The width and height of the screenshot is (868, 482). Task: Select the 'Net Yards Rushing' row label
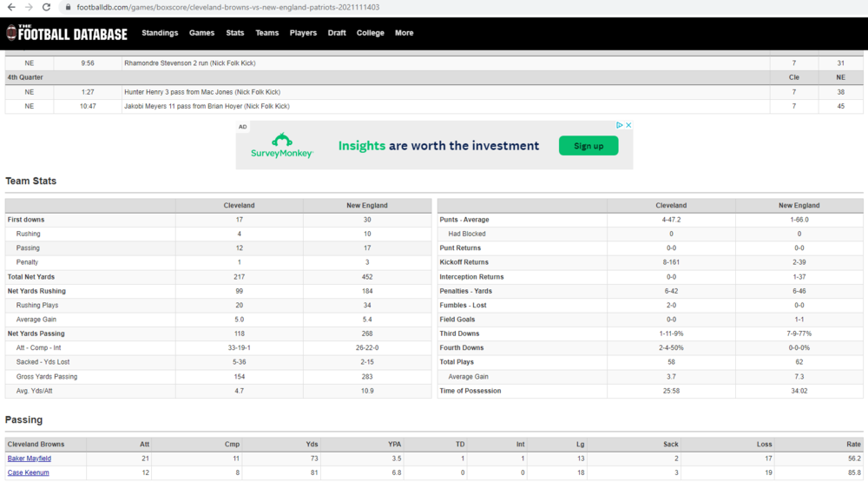[x=36, y=291]
